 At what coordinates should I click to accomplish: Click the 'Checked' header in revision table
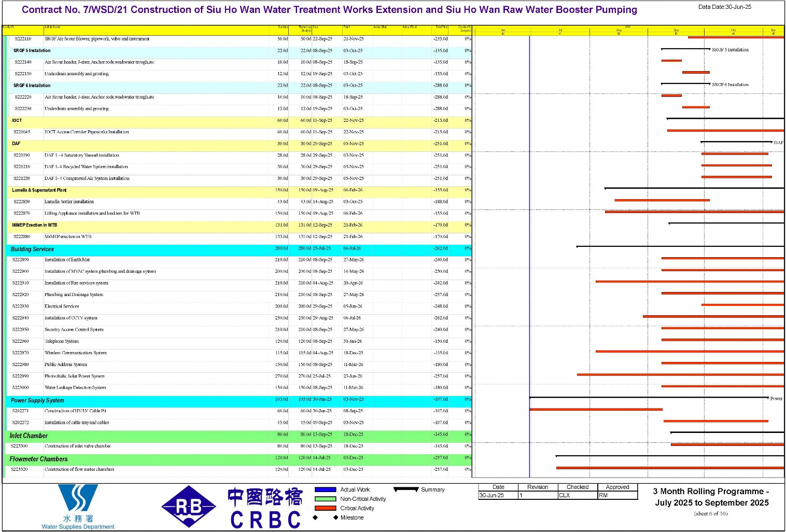(578, 487)
